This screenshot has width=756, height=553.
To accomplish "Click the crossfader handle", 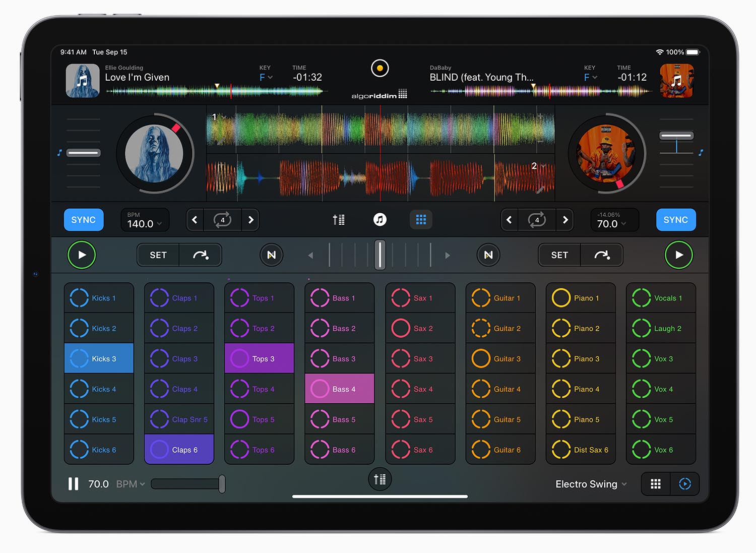I will pyautogui.click(x=380, y=255).
